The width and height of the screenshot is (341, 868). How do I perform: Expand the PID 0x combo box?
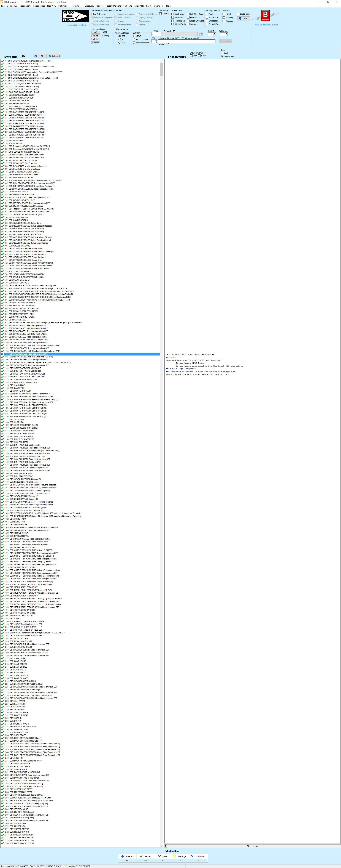(153, 34)
